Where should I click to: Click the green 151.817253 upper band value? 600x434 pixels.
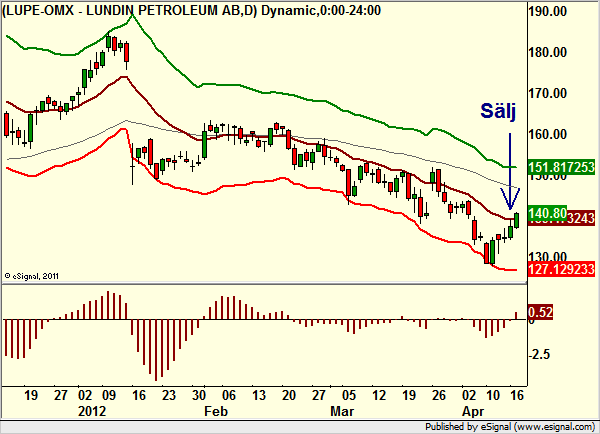click(561, 167)
